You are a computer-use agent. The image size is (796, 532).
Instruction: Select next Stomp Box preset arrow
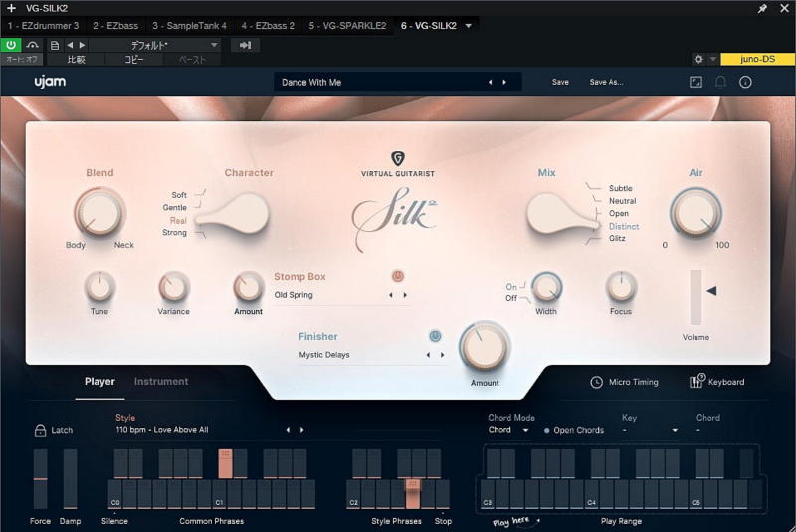tap(405, 295)
